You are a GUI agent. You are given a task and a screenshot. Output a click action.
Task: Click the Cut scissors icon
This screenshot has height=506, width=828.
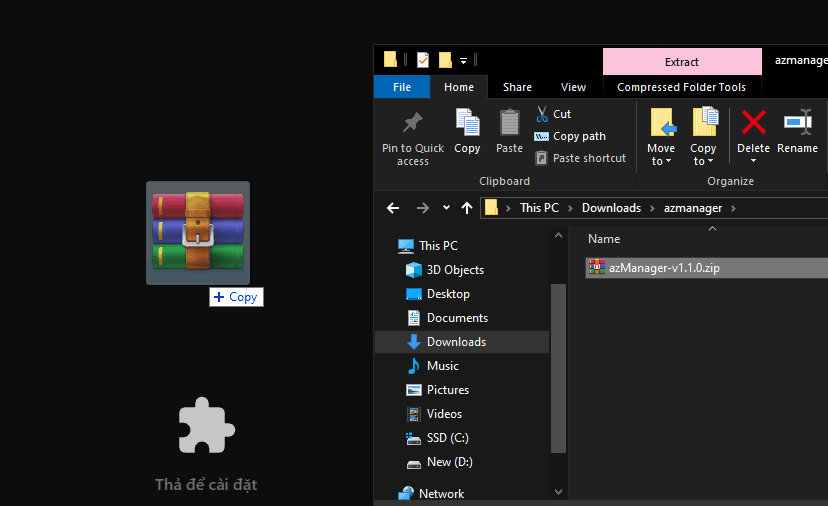pyautogui.click(x=542, y=114)
